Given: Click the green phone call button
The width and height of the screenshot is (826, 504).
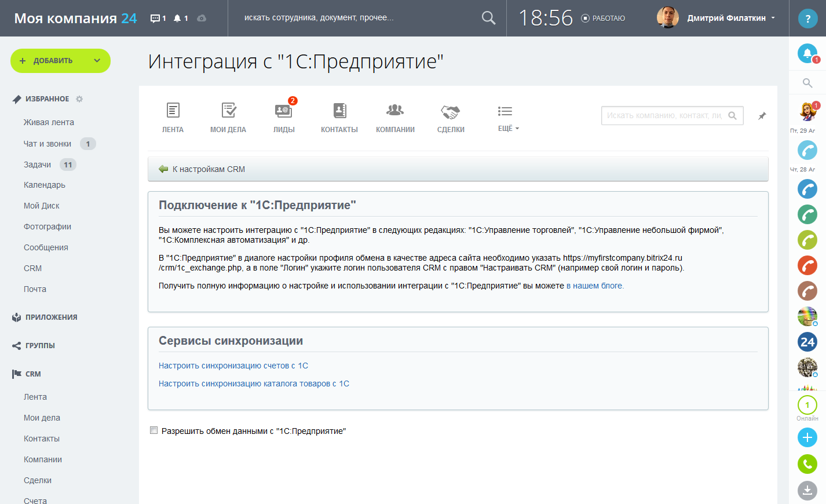Looking at the screenshot, I should point(807,464).
